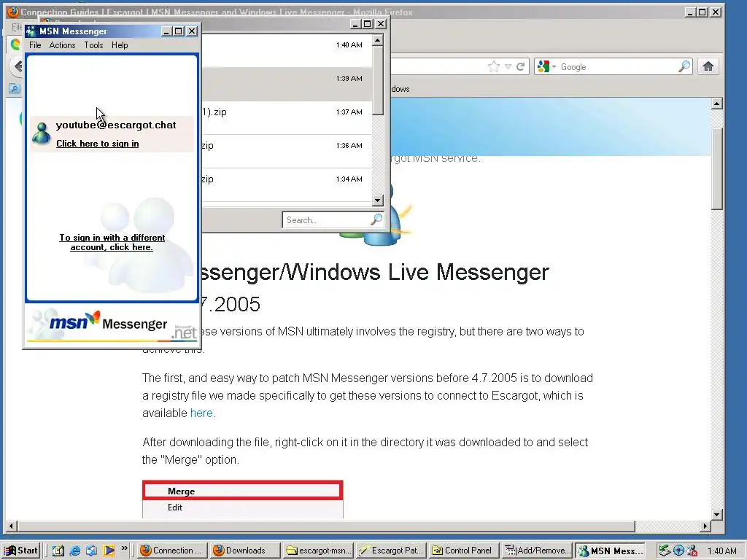The width and height of the screenshot is (747, 560).
Task: Open the File menu in MSN Messenger
Action: tap(35, 45)
